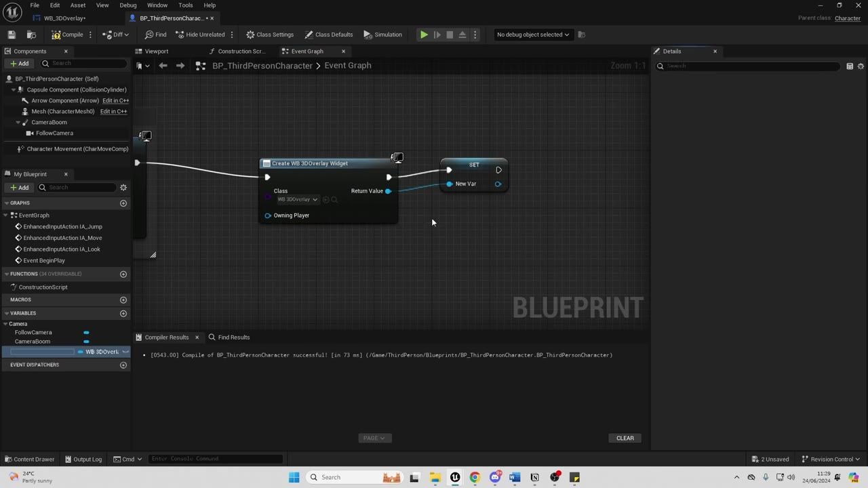
Task: Add a new macro with plus icon
Action: pos(123,300)
